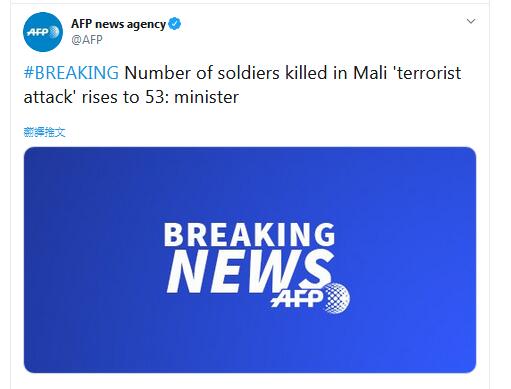Click the AFP logo inside the image
Screen dimensions: 511x389
[310, 298]
